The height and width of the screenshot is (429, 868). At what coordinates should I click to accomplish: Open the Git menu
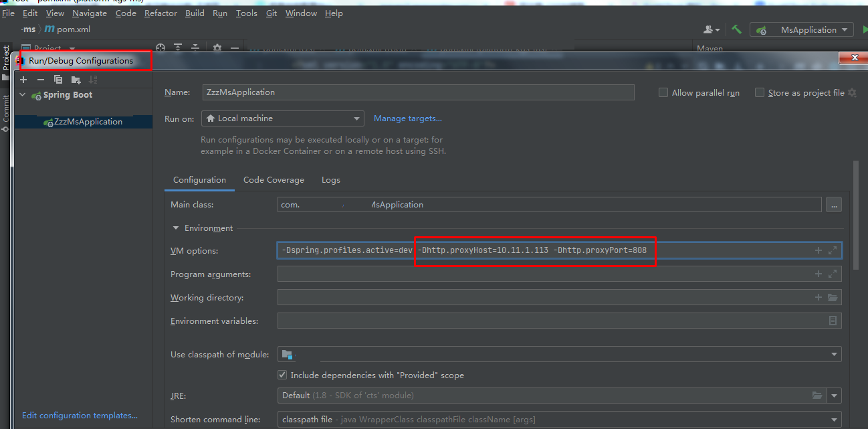[272, 13]
